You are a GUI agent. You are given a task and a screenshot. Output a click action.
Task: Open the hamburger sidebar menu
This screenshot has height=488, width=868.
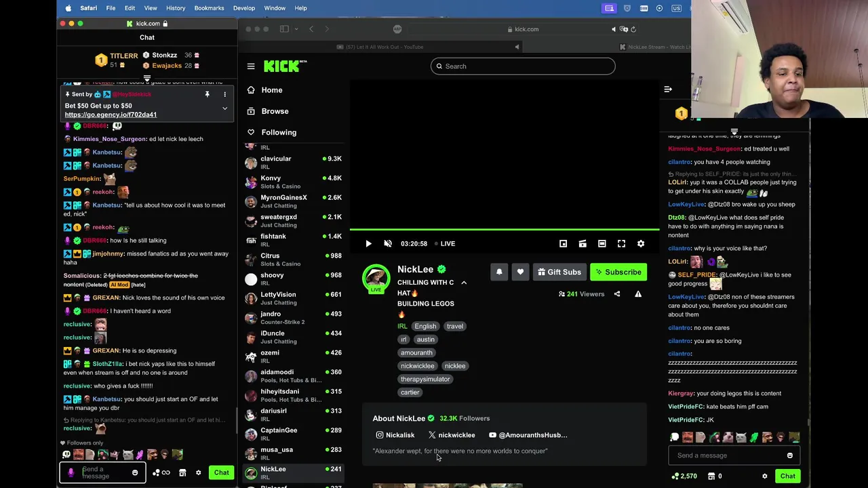251,66
